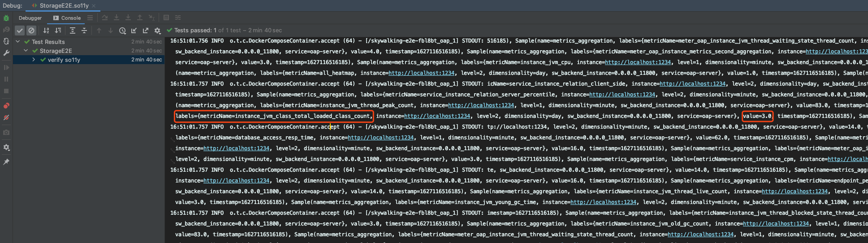The image size is (868, 243).
Task: Toggle the Show Ignored tests filter
Action: point(31,30)
